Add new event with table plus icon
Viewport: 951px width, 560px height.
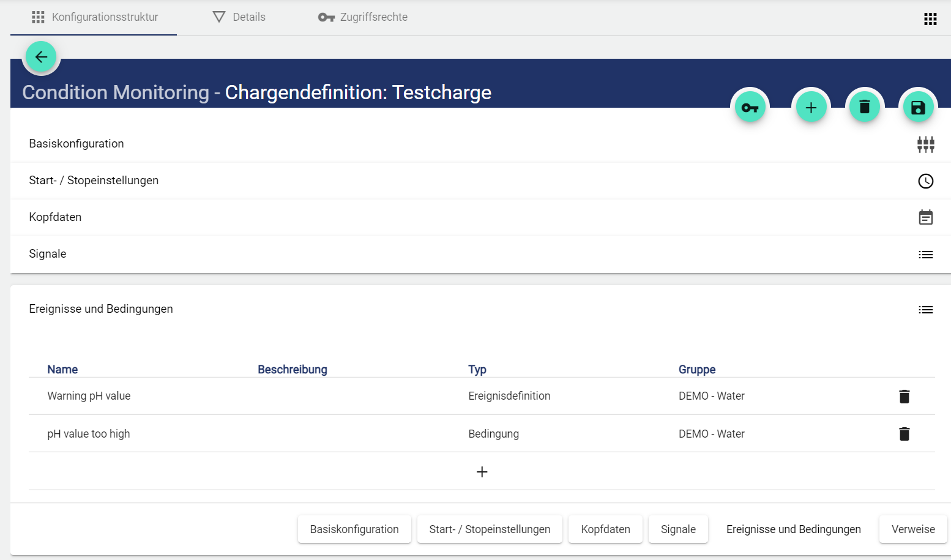click(482, 472)
